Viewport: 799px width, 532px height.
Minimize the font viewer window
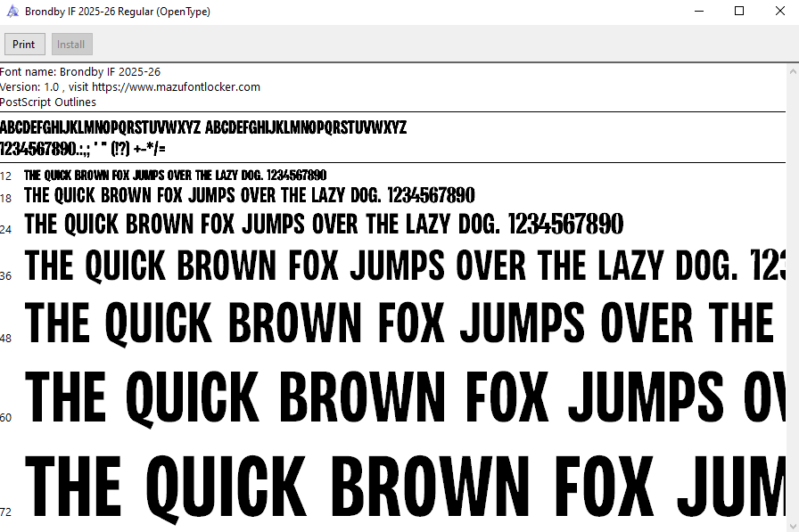[x=697, y=12]
